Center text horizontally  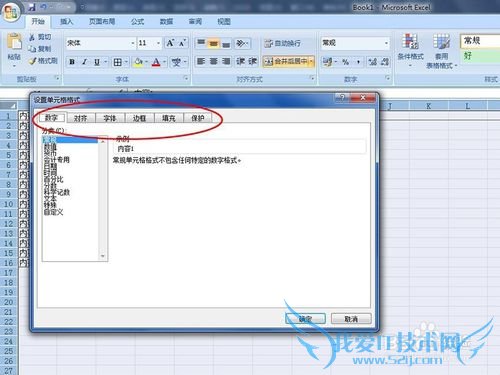pyautogui.click(x=213, y=61)
